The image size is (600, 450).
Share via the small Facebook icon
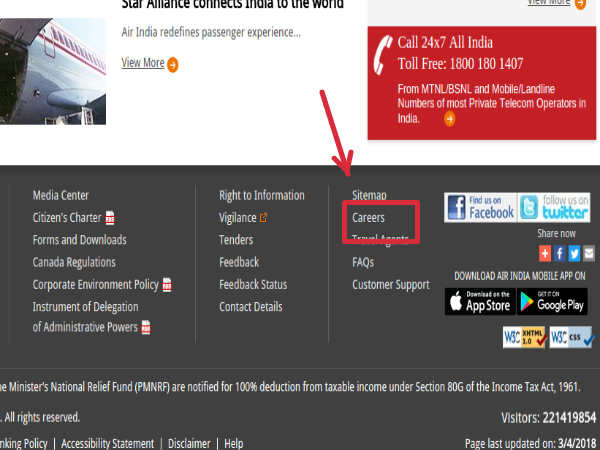[559, 253]
